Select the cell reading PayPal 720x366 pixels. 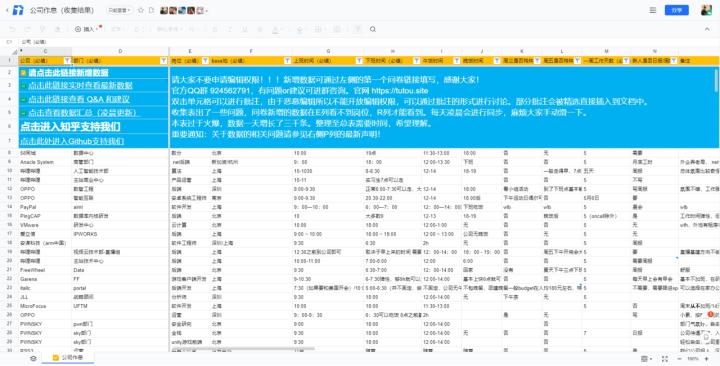tap(45, 207)
